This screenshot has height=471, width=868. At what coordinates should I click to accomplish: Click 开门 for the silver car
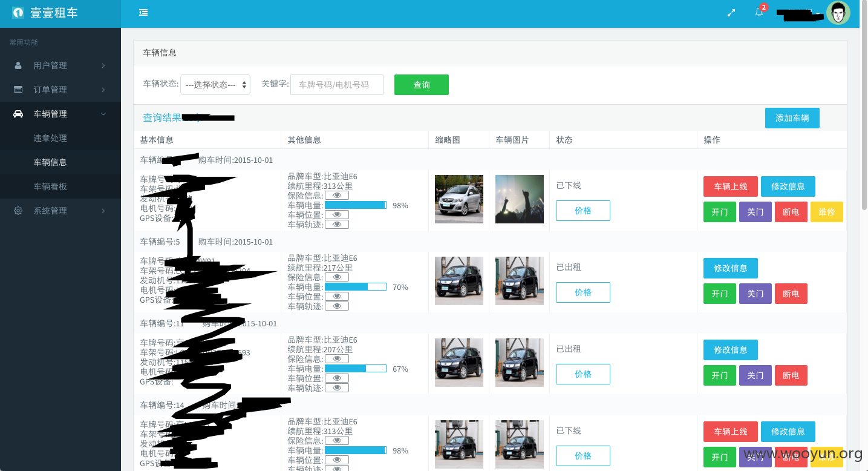[x=720, y=212]
